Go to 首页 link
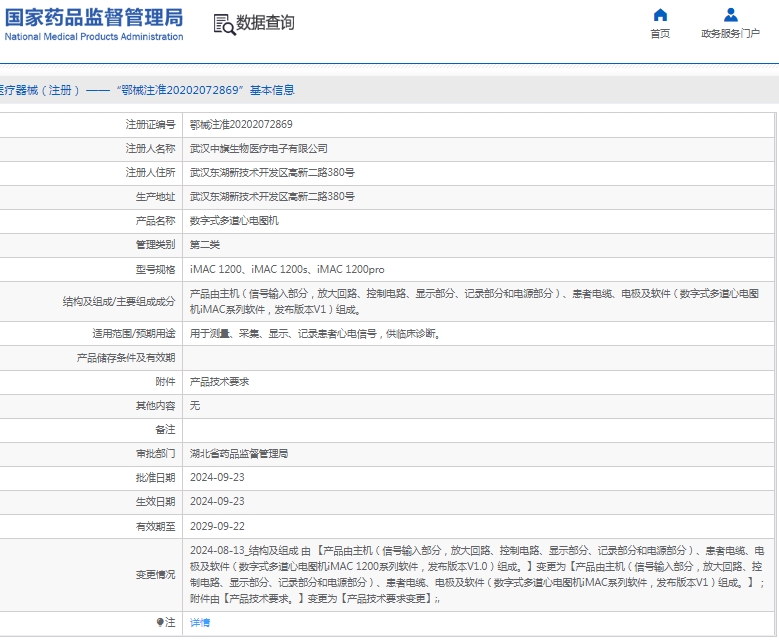Image resolution: width=779 pixels, height=641 pixels. [660, 33]
